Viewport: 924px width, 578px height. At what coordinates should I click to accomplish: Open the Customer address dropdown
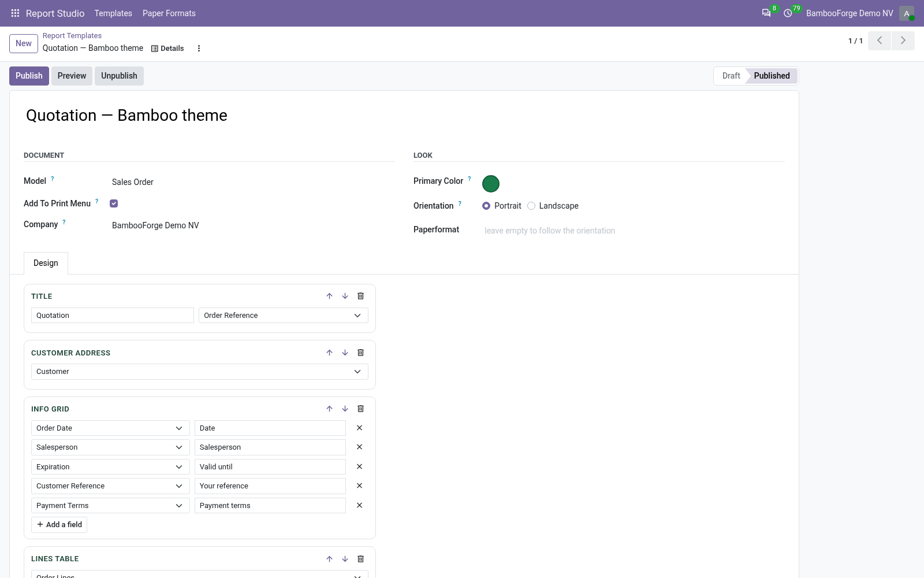[x=200, y=372]
